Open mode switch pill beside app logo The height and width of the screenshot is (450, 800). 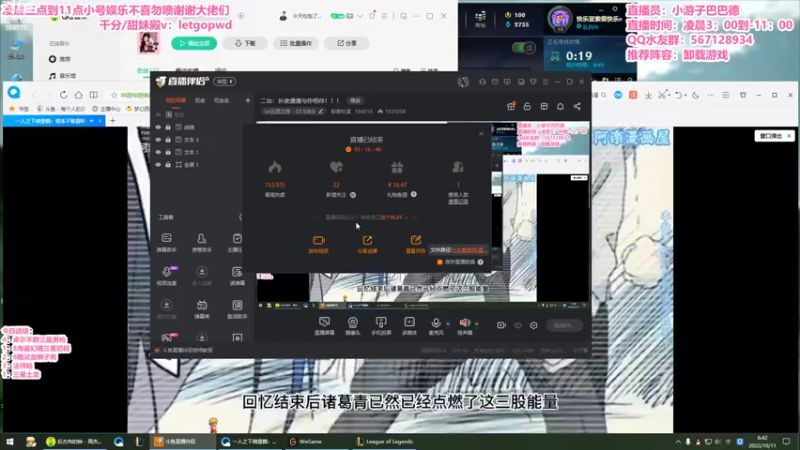224,82
